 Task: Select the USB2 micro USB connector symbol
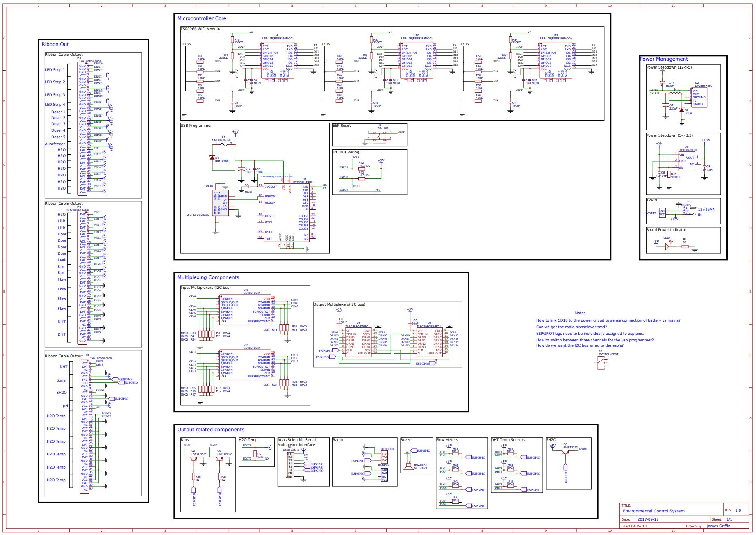click(x=220, y=204)
